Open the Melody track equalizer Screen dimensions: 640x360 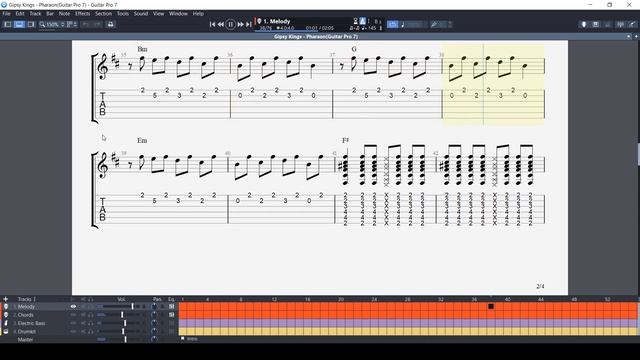point(171,307)
